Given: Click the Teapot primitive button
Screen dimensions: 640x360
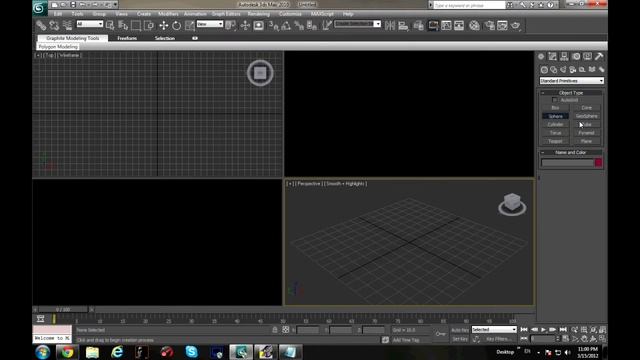Looking at the screenshot, I should tap(555, 141).
